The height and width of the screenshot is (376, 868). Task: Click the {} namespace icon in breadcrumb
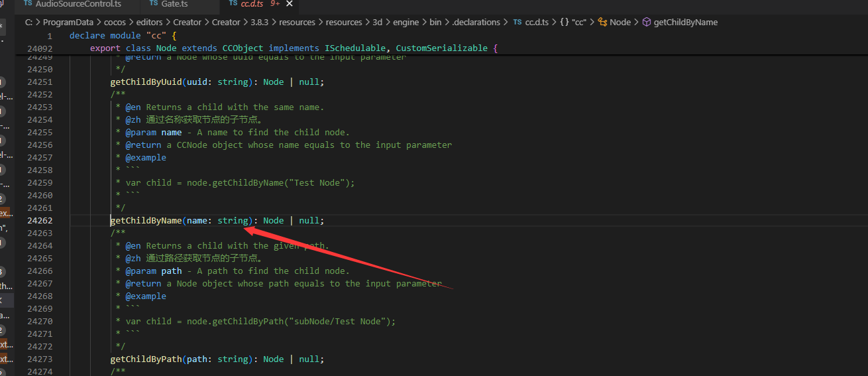pyautogui.click(x=563, y=22)
